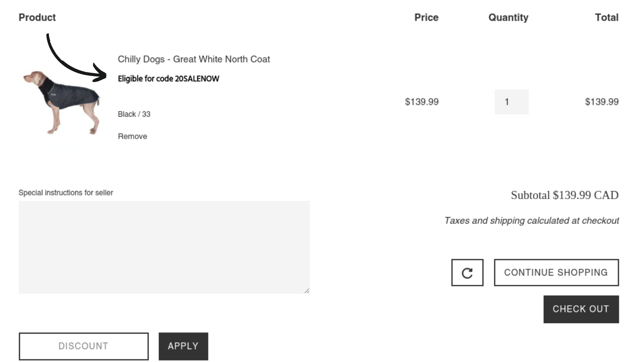Open the Chilly Dogs product page link
The height and width of the screenshot is (362, 644).
click(x=194, y=59)
